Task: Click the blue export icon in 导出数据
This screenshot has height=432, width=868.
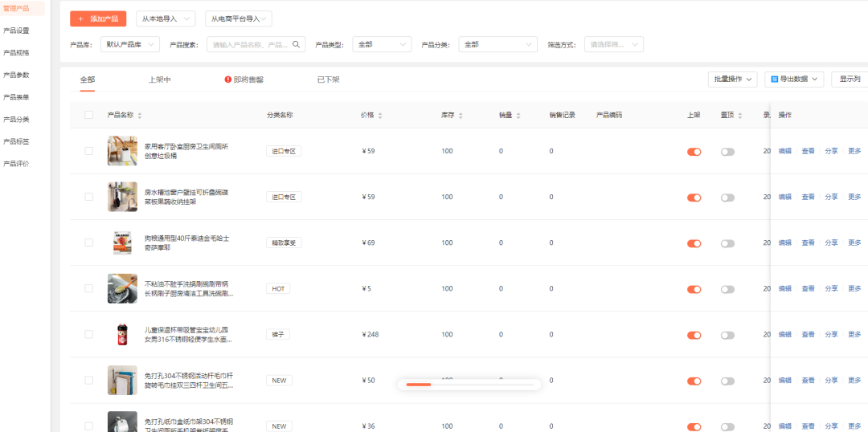Action: click(775, 79)
